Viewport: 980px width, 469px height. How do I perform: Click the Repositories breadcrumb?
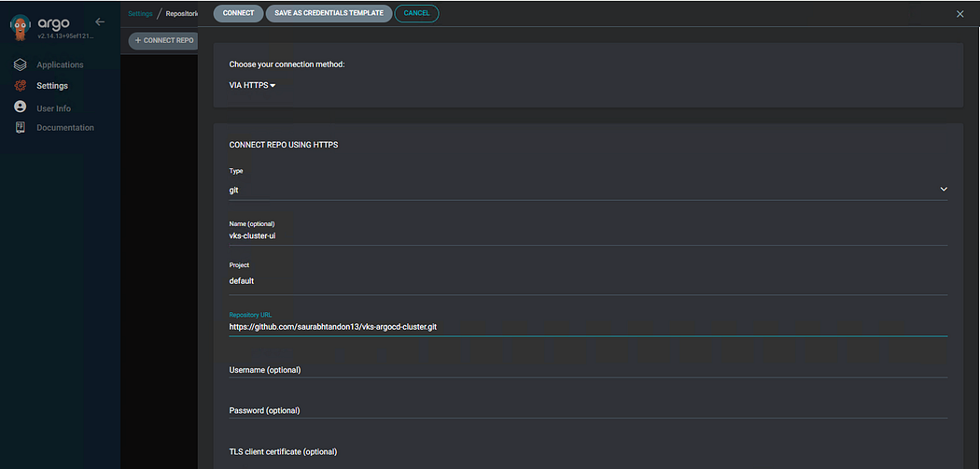coord(181,14)
